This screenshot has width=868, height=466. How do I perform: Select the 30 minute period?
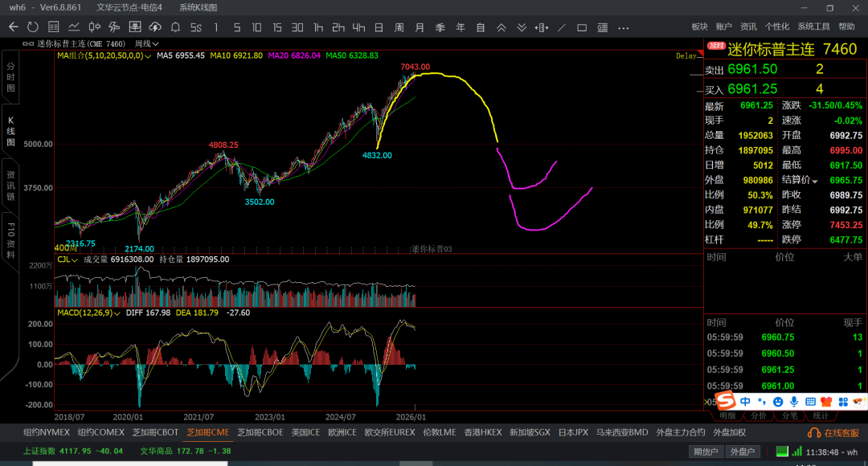point(297,27)
